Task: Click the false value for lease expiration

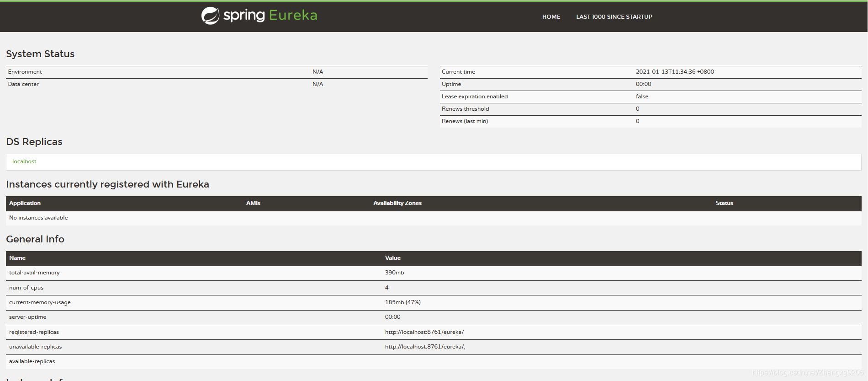Action: (642, 97)
